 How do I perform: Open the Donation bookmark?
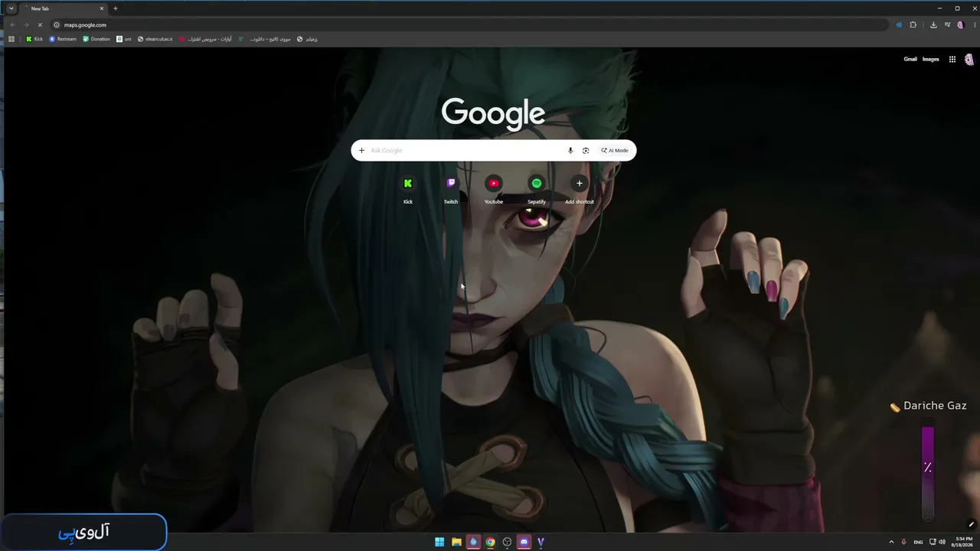pos(96,39)
